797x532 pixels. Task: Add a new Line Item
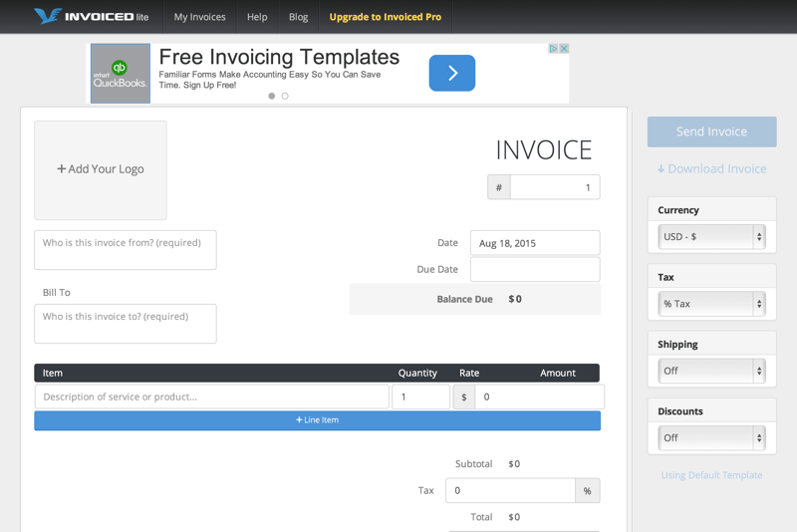pyautogui.click(x=317, y=420)
